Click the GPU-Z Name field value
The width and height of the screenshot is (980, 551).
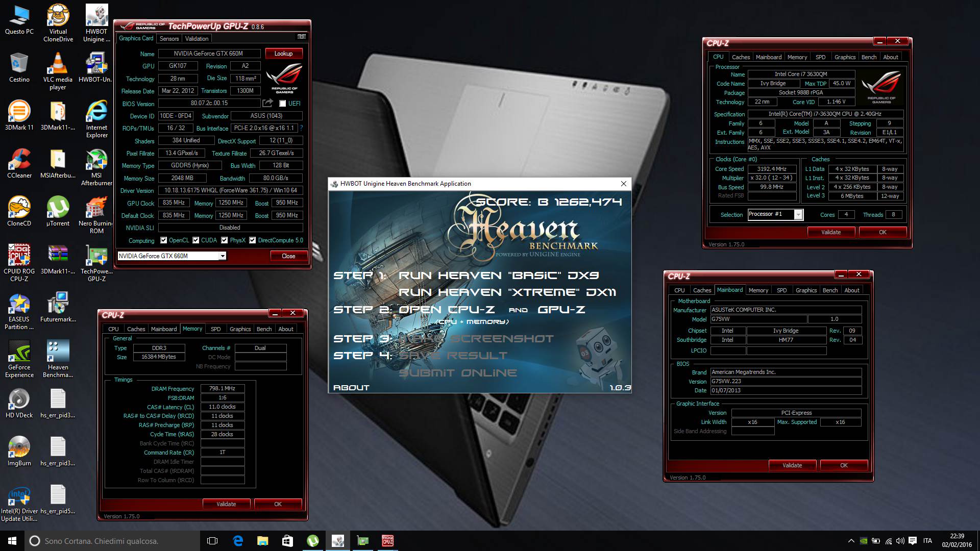(x=209, y=54)
